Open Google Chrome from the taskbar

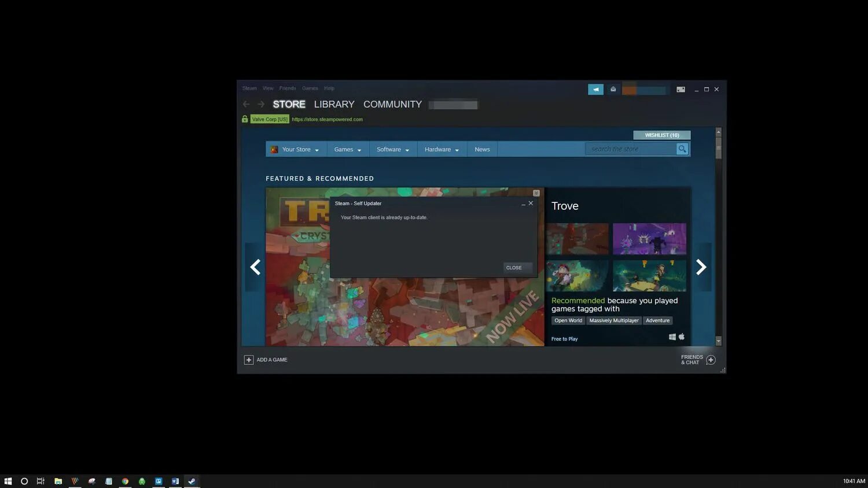pyautogui.click(x=125, y=481)
